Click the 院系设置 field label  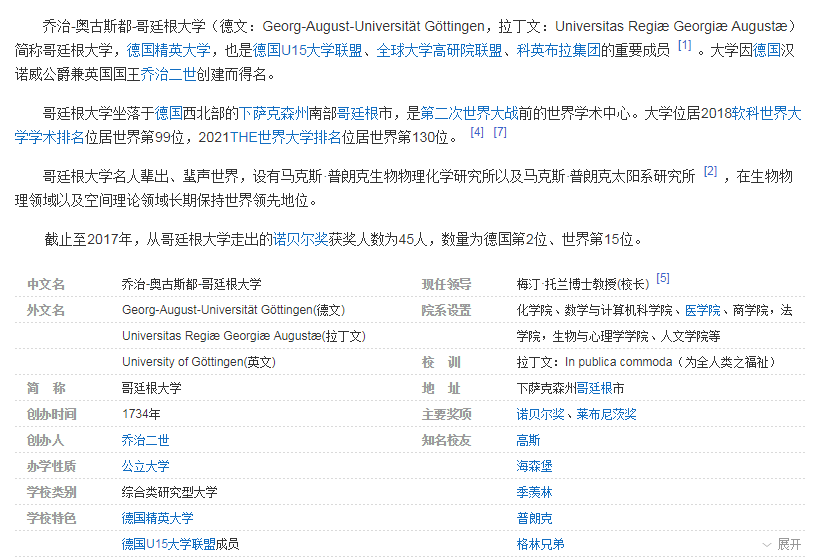pos(446,310)
